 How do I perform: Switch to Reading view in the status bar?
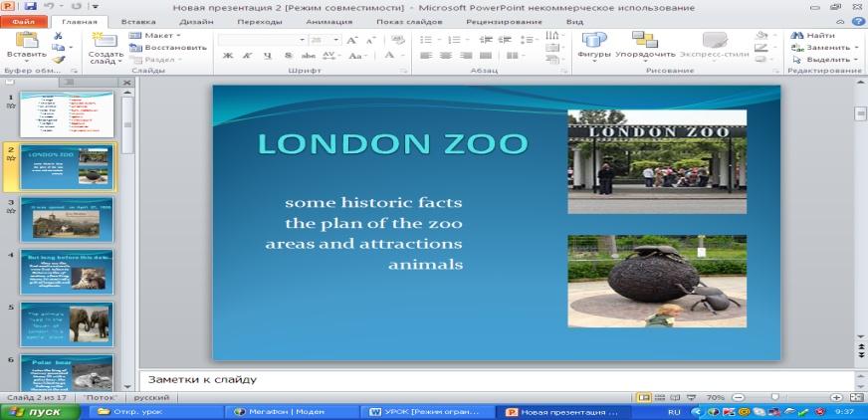click(675, 397)
